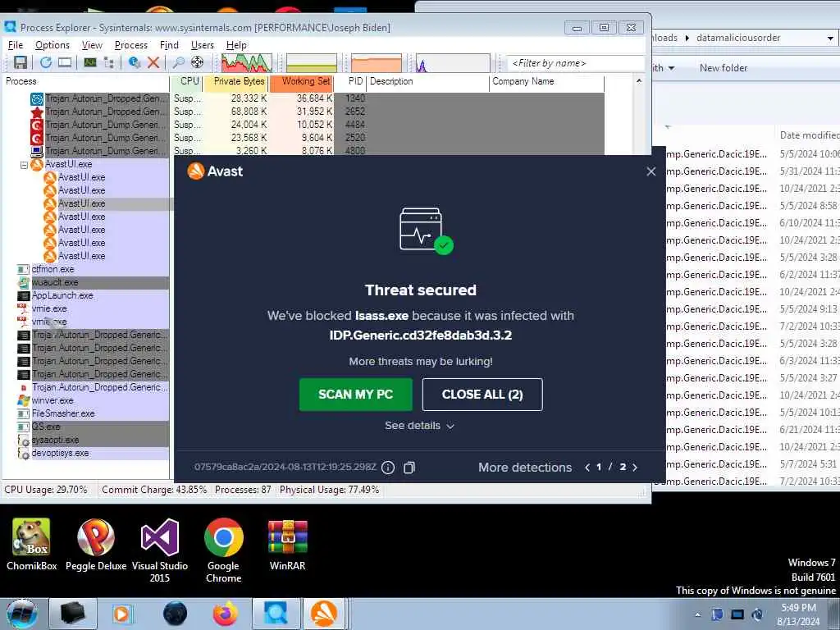This screenshot has height=630, width=840.
Task: Open the Google Chrome desktop icon
Action: coord(223,550)
